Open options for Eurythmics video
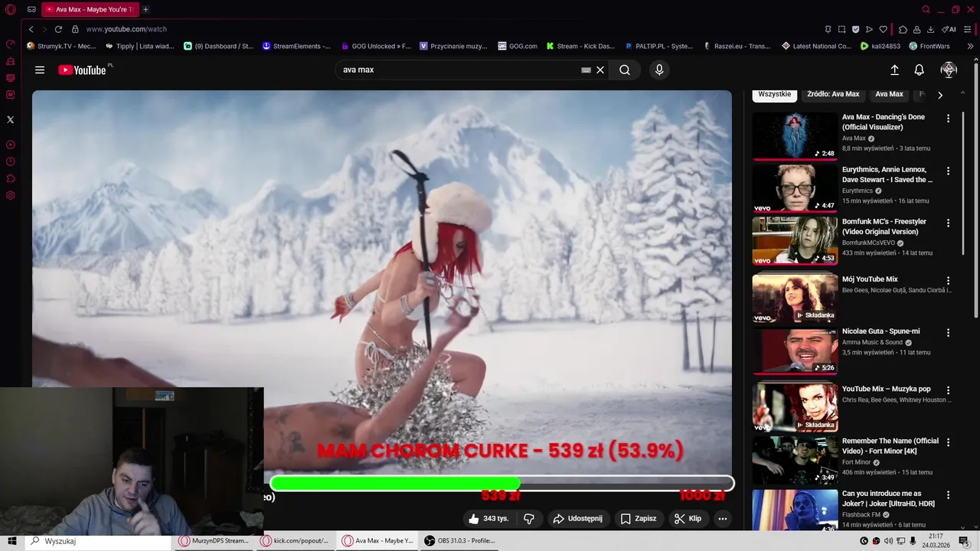The width and height of the screenshot is (980, 551). click(x=948, y=171)
